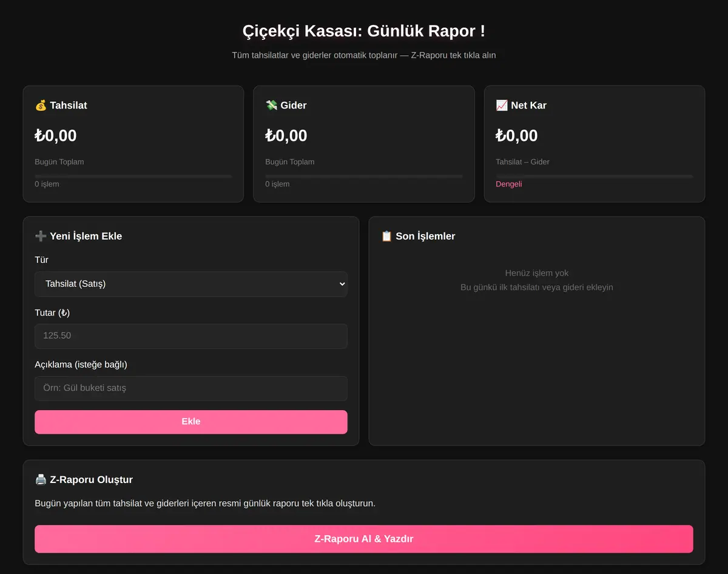
Task: Click the Net Kar progress bar
Action: click(x=595, y=176)
